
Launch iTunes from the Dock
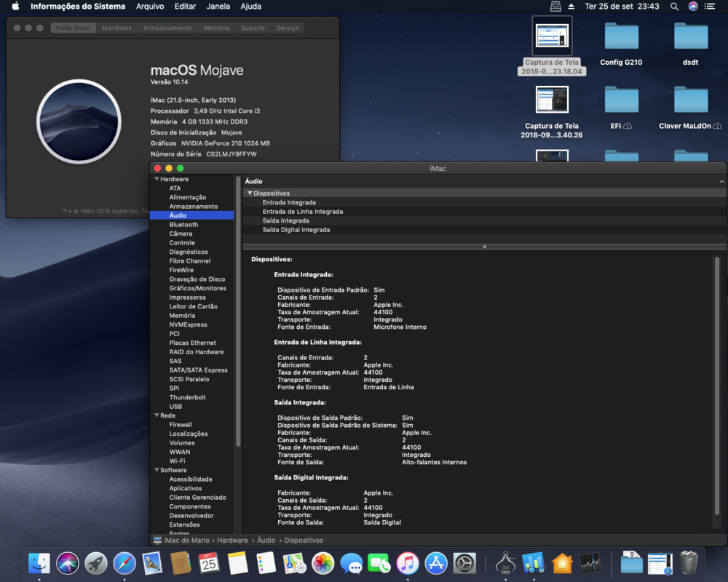pos(408,563)
